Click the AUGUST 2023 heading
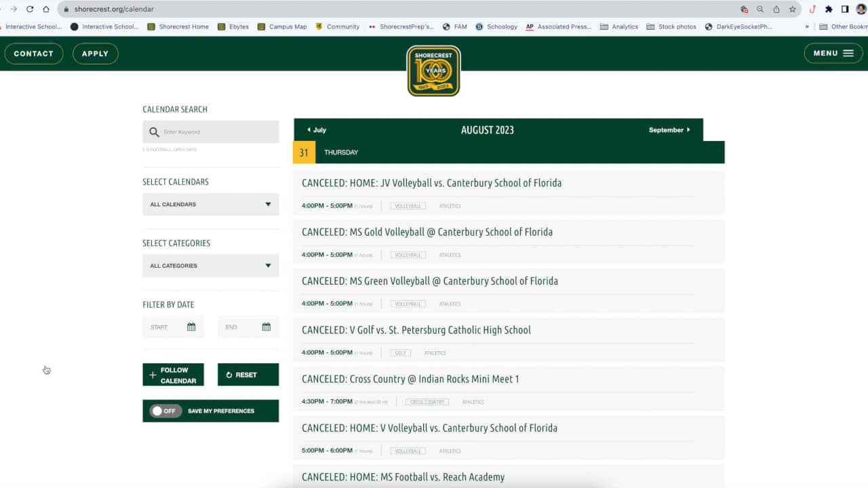 [488, 130]
